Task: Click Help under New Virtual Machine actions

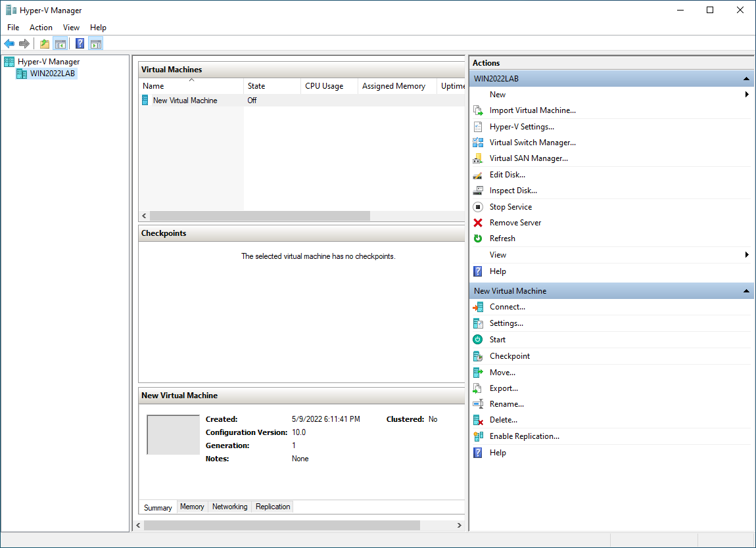Action: (x=498, y=453)
